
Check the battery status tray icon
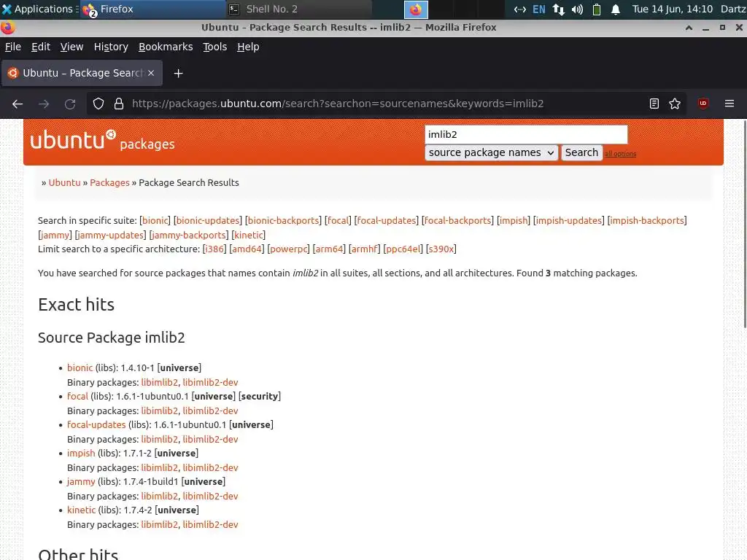(597, 9)
